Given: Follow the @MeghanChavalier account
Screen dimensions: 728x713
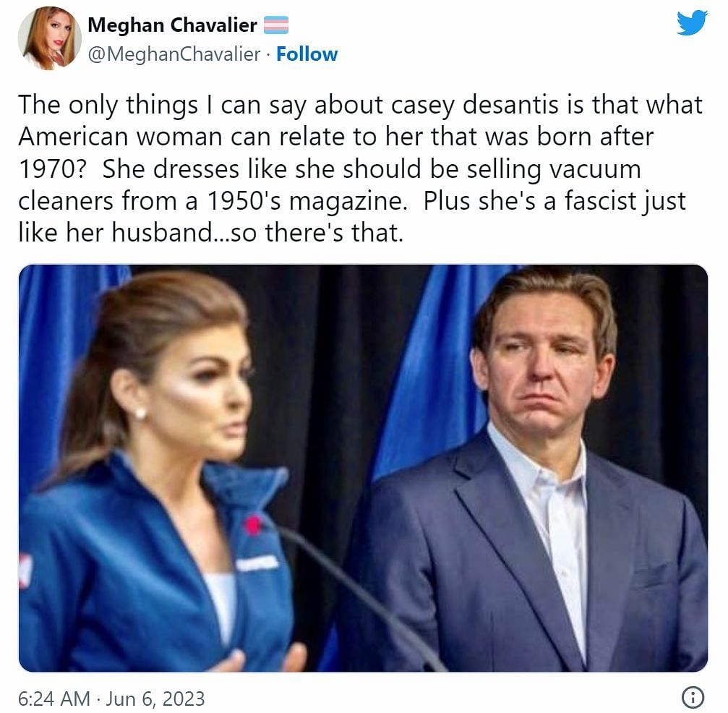Looking at the screenshot, I should tap(307, 54).
